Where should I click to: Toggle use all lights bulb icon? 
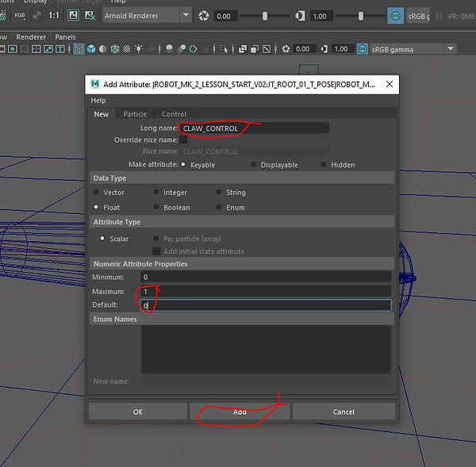click(x=139, y=48)
